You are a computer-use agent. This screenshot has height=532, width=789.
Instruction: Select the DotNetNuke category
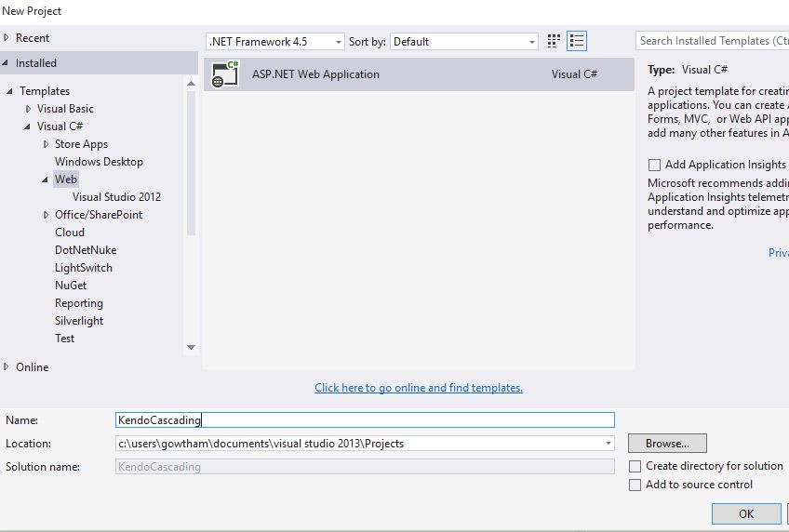point(86,250)
